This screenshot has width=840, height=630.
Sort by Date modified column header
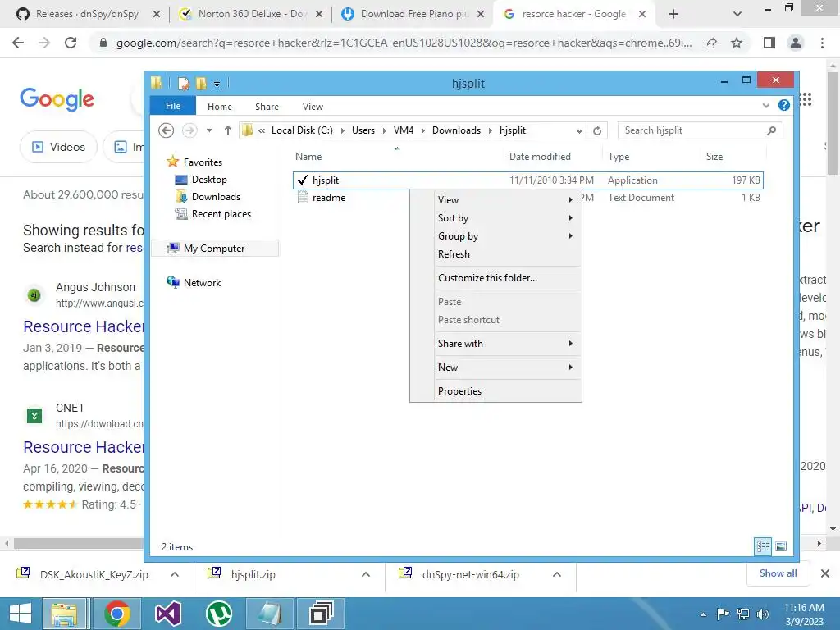(540, 157)
